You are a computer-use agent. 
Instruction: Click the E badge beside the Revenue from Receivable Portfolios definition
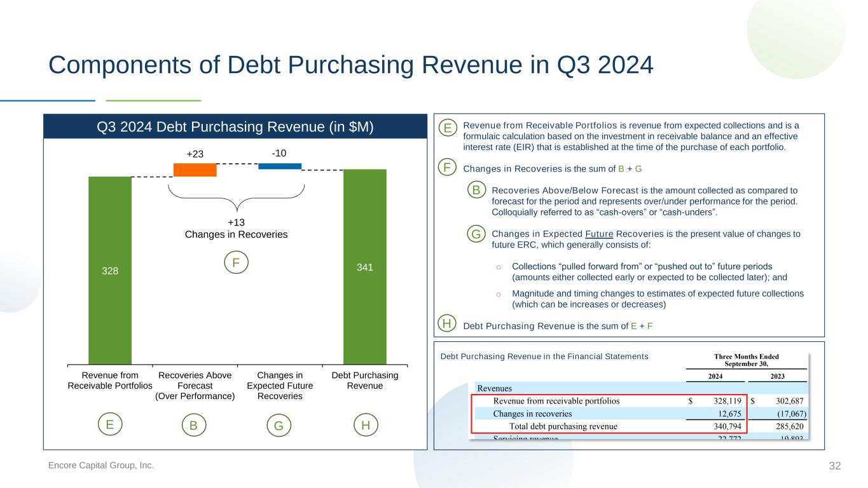pyautogui.click(x=448, y=128)
